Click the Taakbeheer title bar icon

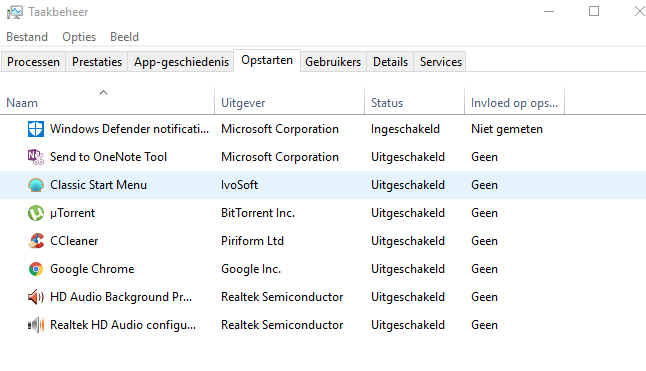[x=14, y=12]
